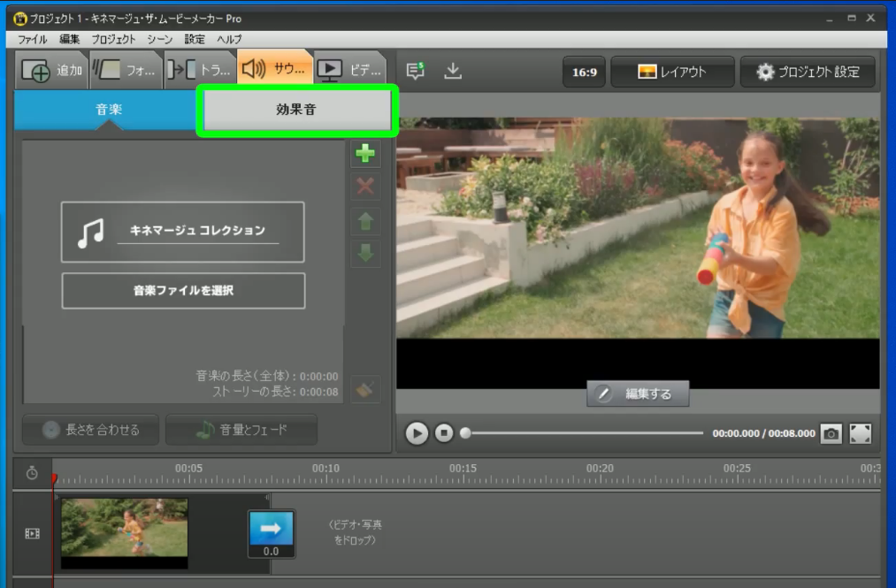
Task: Click the download arrow icon in toolbar
Action: [453, 72]
